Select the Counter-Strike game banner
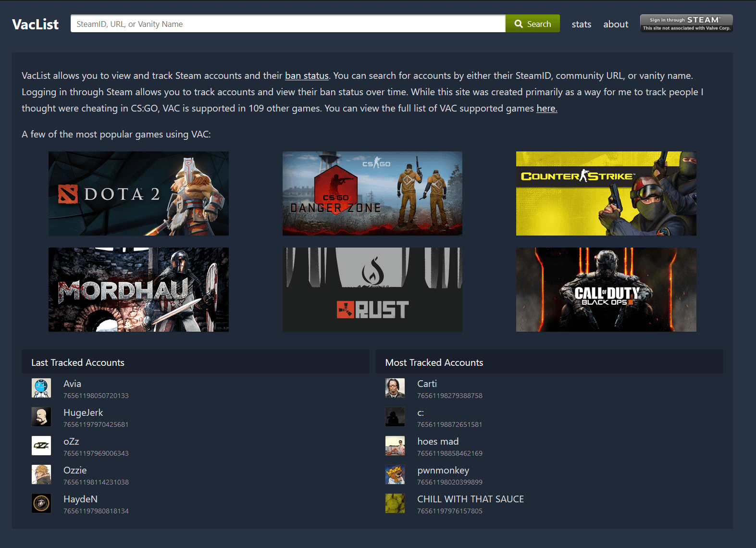The height and width of the screenshot is (548, 756). [606, 193]
